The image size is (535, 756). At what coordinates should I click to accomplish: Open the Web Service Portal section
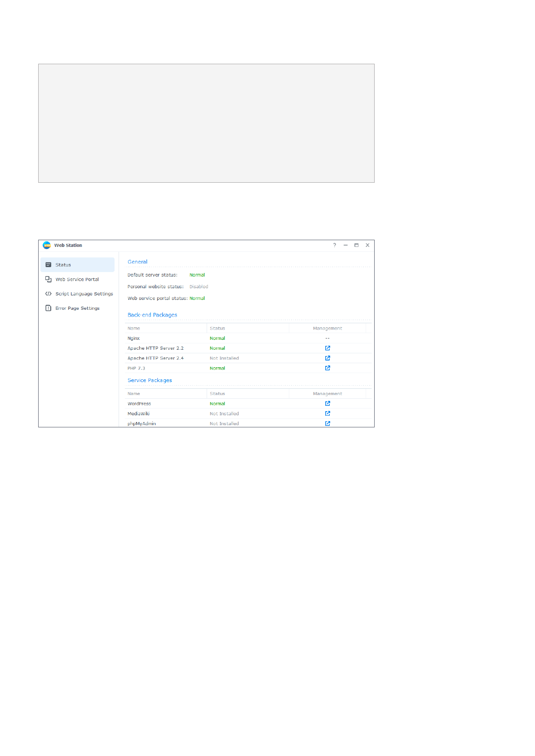click(77, 279)
